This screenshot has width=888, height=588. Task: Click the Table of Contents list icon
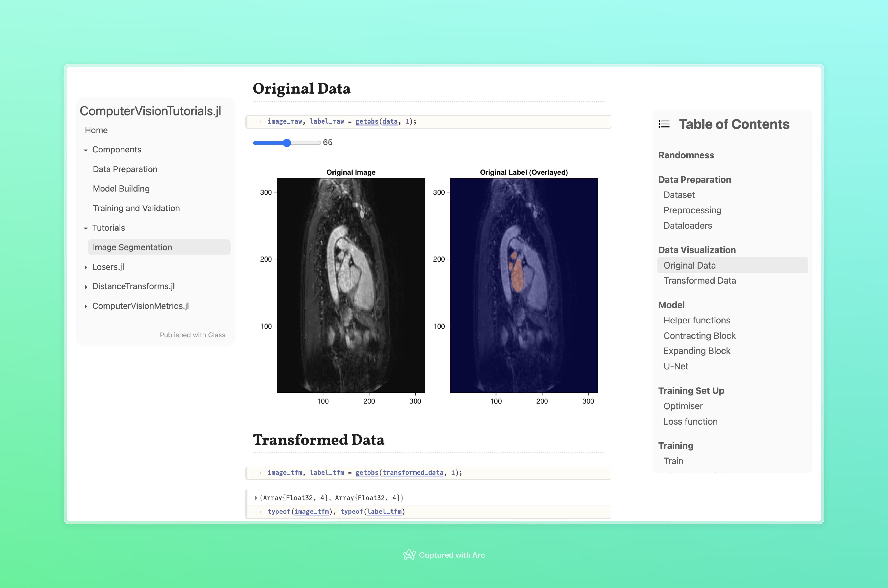coord(664,124)
